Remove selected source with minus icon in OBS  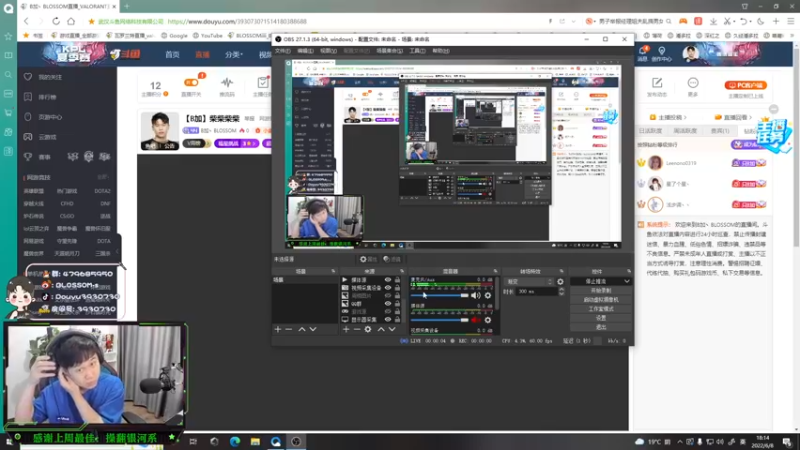click(357, 330)
